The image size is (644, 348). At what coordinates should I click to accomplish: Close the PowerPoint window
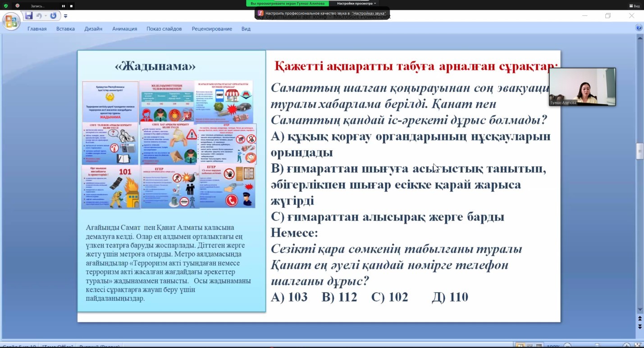click(x=631, y=16)
